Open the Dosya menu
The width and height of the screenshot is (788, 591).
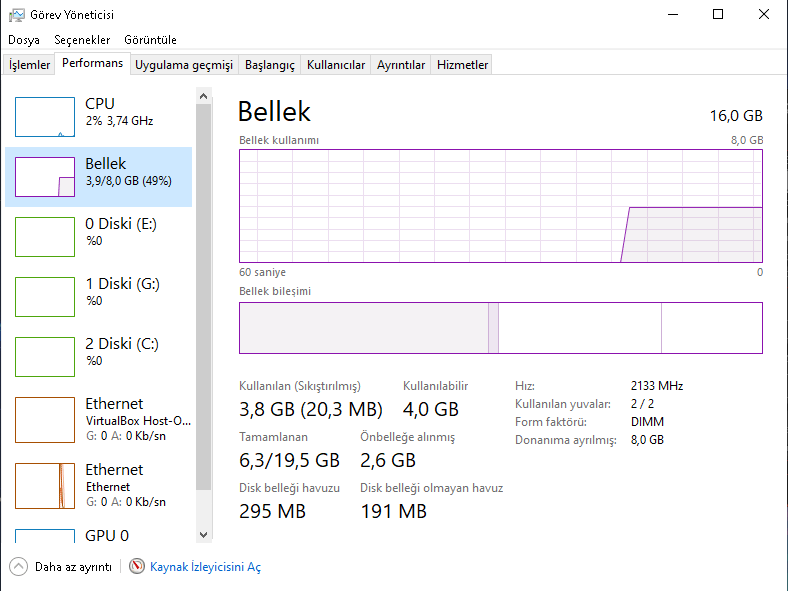[24, 40]
